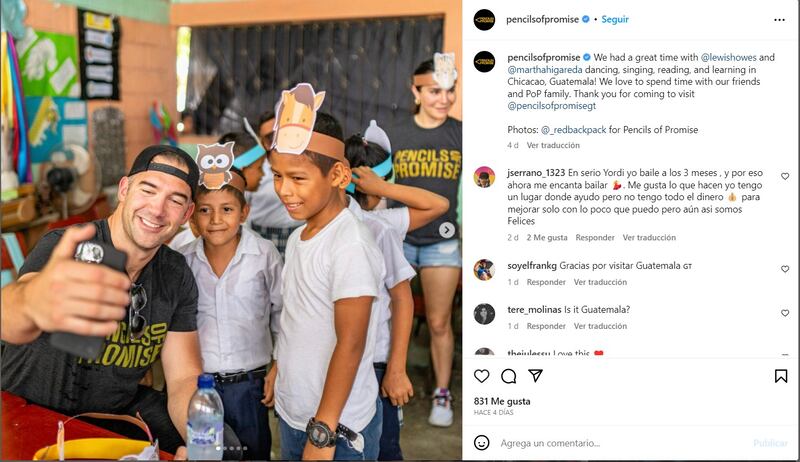Open @lewishowes profile mention
The image size is (800, 462).
[x=729, y=58]
